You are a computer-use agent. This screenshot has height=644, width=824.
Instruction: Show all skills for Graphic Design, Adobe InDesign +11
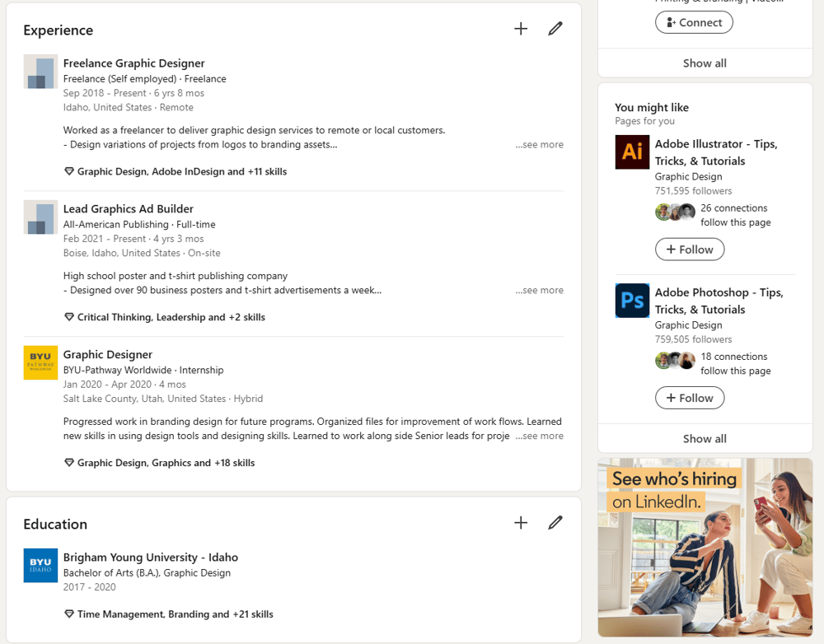[182, 172]
